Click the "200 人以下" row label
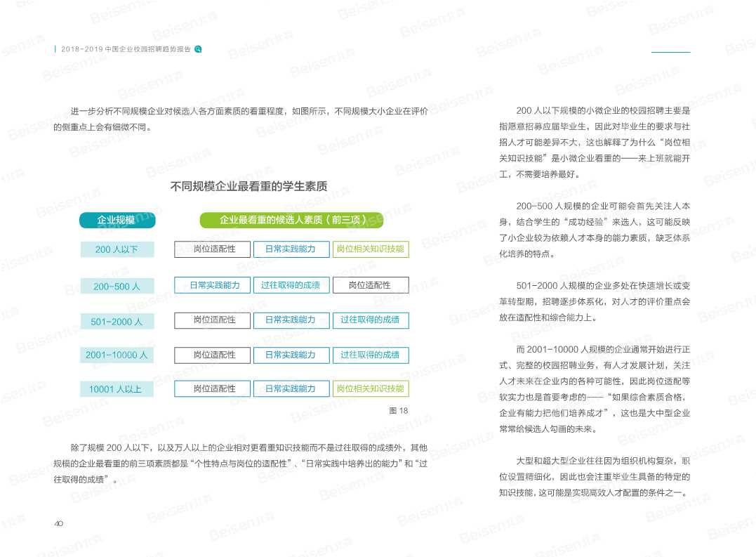756x557 pixels. [x=117, y=249]
